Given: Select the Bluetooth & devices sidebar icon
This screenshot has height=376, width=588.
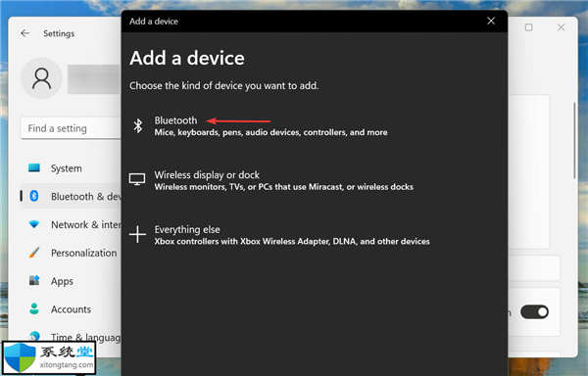Looking at the screenshot, I should 34,196.
